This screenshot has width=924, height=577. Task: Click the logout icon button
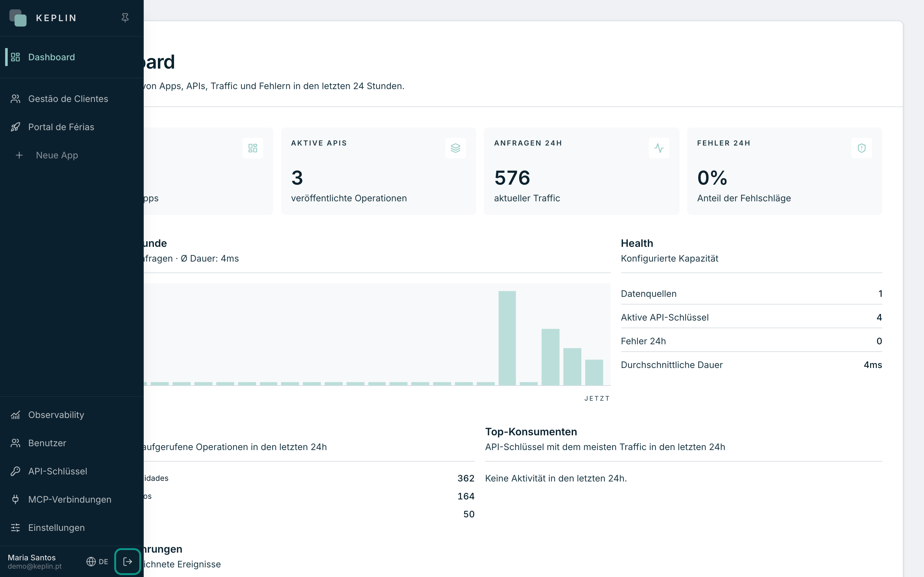click(127, 562)
